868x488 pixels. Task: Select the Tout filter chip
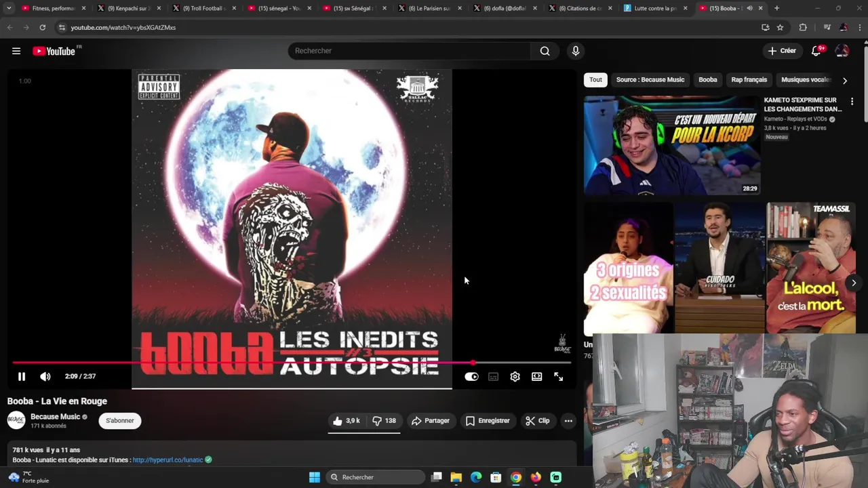tap(595, 80)
